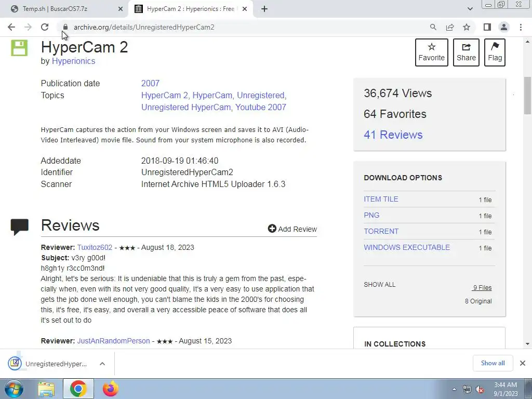This screenshot has height=399, width=532.
Task: Click the address bar URL field
Action: [144, 27]
